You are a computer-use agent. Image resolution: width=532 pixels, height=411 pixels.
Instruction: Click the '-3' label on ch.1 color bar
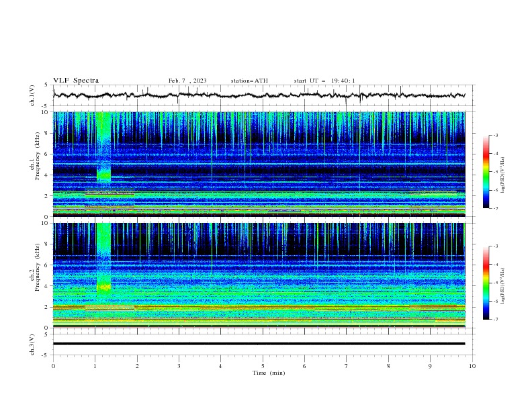point(495,135)
